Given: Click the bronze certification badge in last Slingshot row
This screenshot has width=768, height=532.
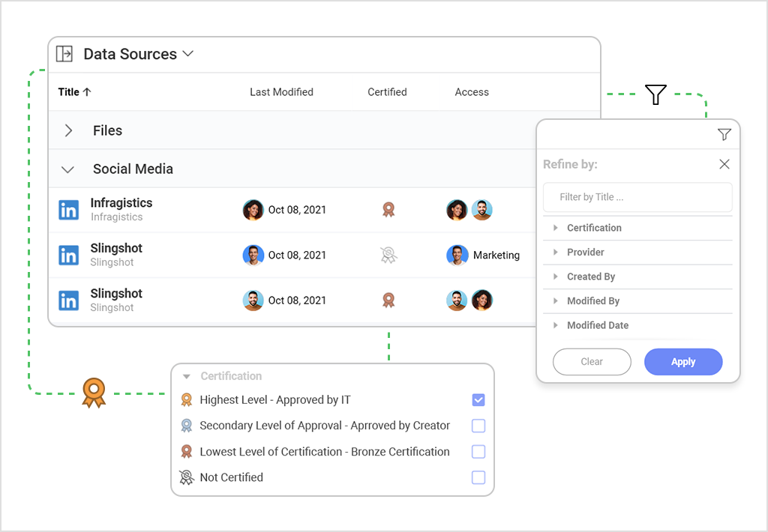Looking at the screenshot, I should [x=388, y=300].
